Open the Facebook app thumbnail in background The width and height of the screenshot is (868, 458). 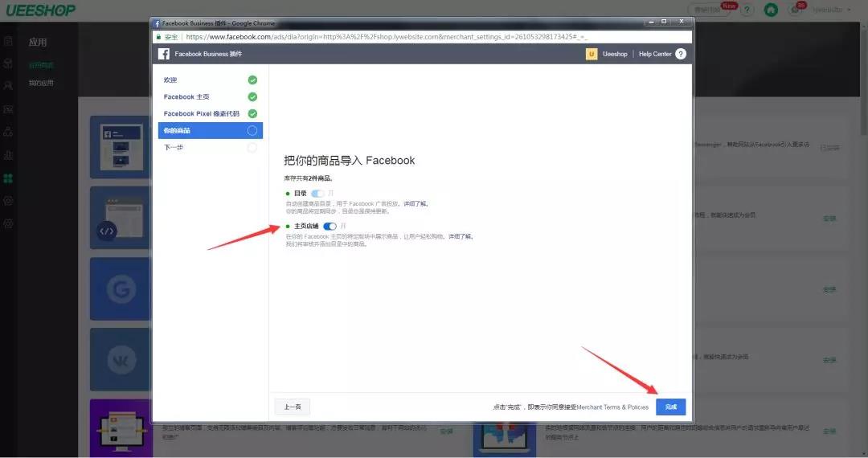(x=120, y=147)
